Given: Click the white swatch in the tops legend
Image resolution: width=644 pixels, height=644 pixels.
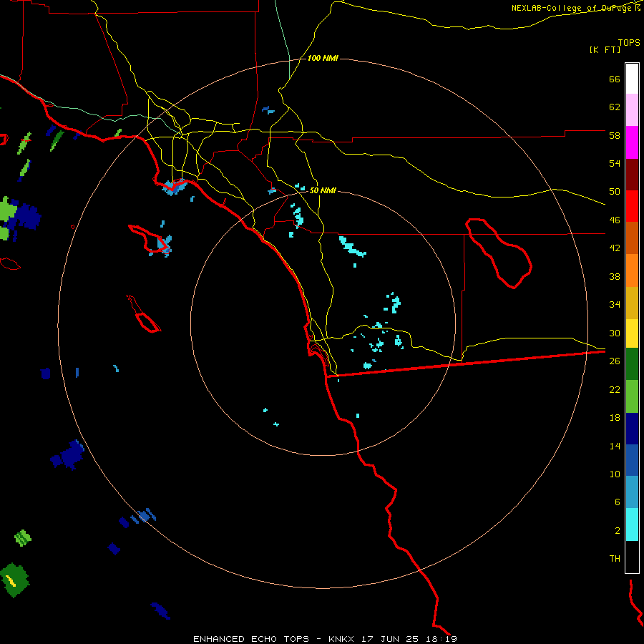Looking at the screenshot, I should pos(632,79).
